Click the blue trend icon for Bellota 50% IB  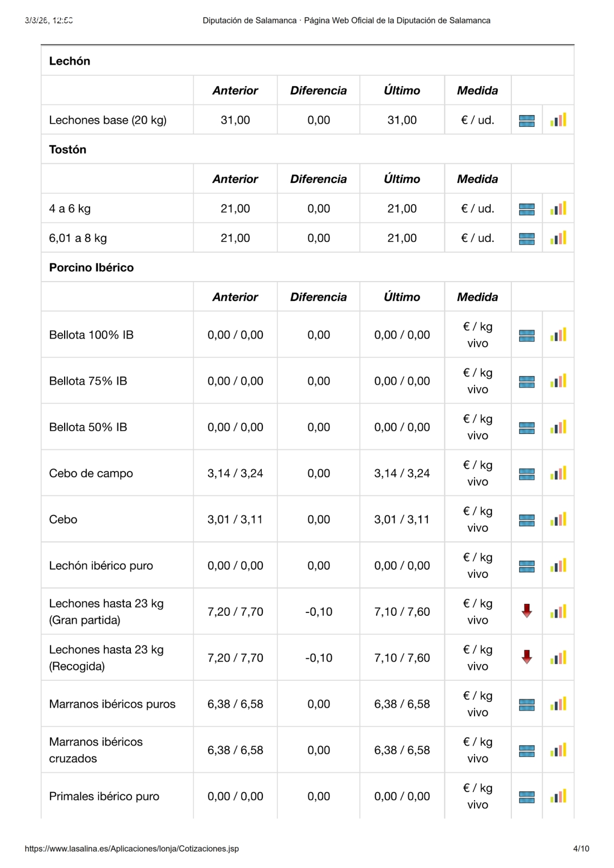[x=527, y=427]
